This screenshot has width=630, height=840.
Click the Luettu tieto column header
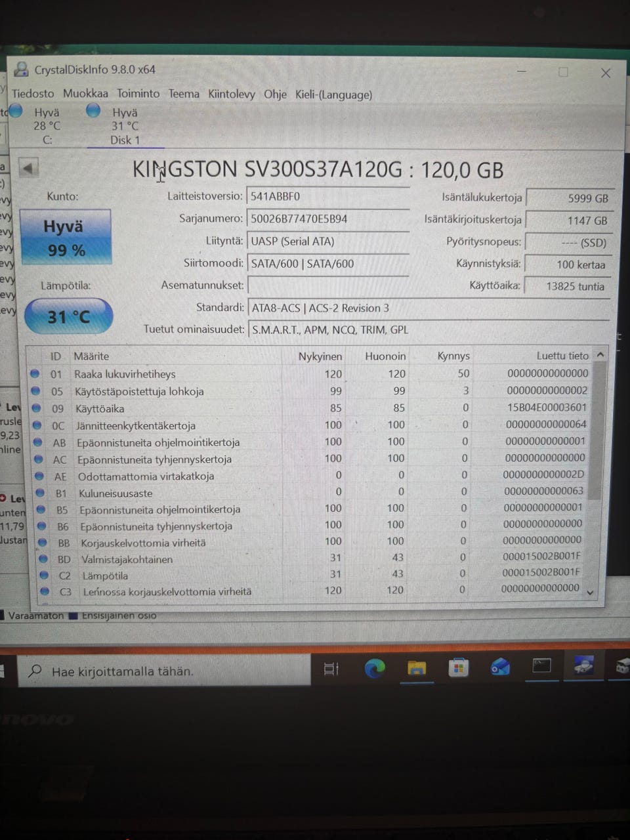562,356
